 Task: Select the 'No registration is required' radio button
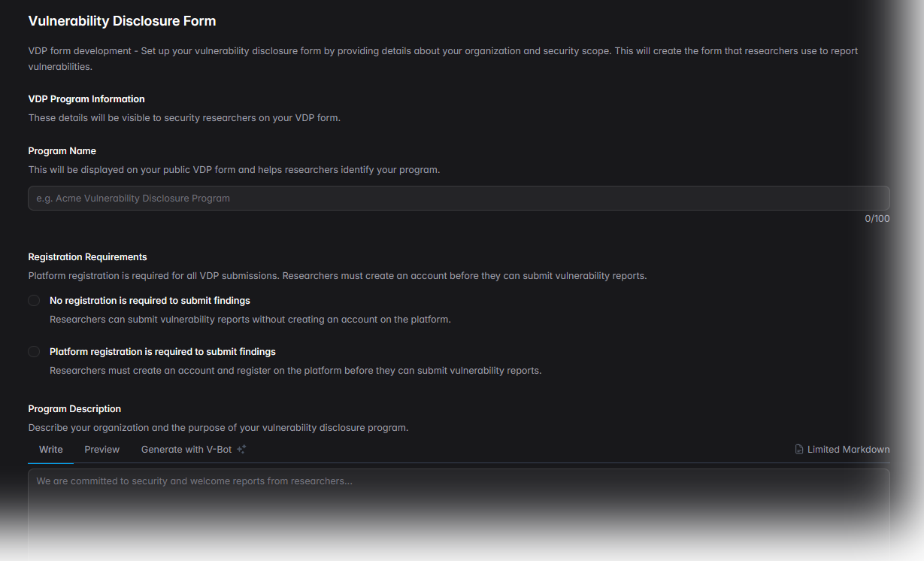coord(34,301)
